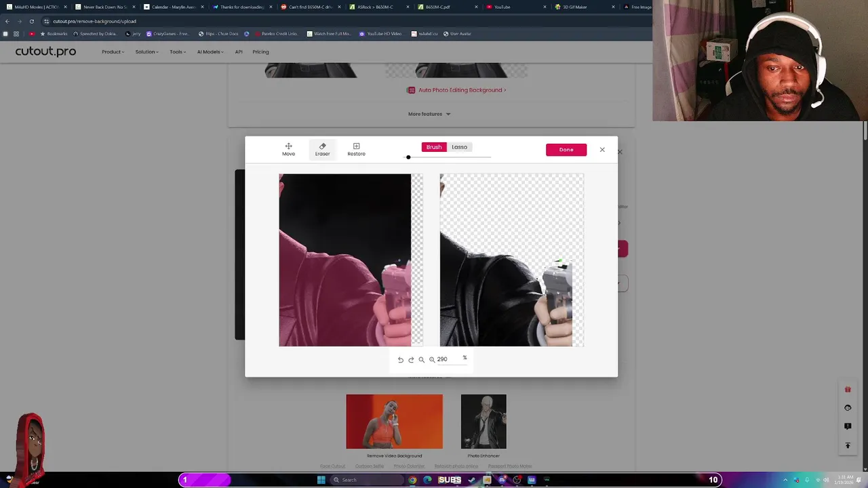The height and width of the screenshot is (488, 868).
Task: Open Photo Enhancer thumbnail
Action: click(x=484, y=422)
